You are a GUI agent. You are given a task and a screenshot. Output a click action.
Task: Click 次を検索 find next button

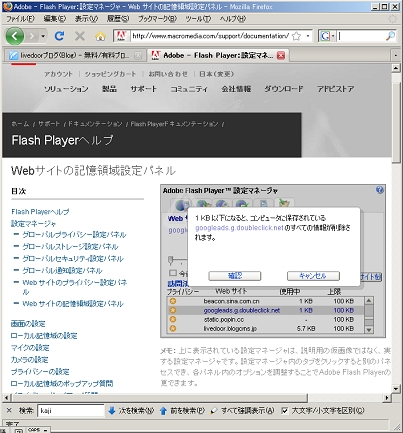tap(131, 411)
